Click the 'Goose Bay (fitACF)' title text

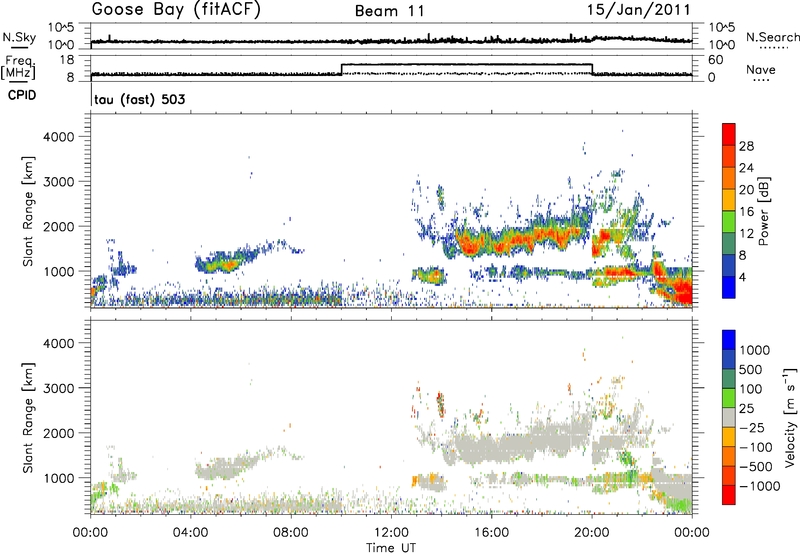tap(176, 10)
